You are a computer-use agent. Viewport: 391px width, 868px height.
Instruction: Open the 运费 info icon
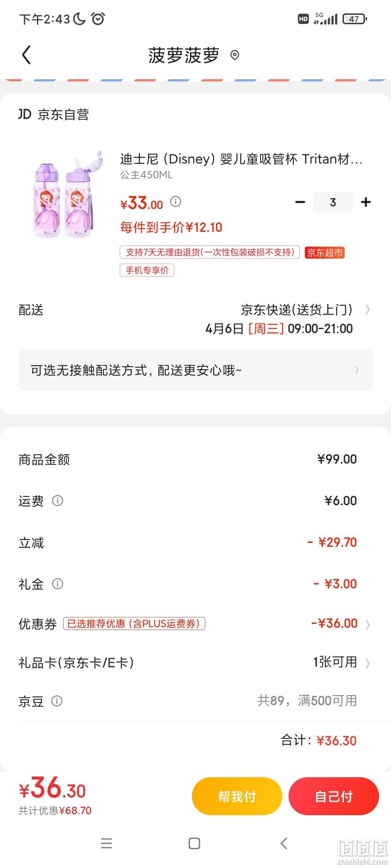pyautogui.click(x=58, y=501)
